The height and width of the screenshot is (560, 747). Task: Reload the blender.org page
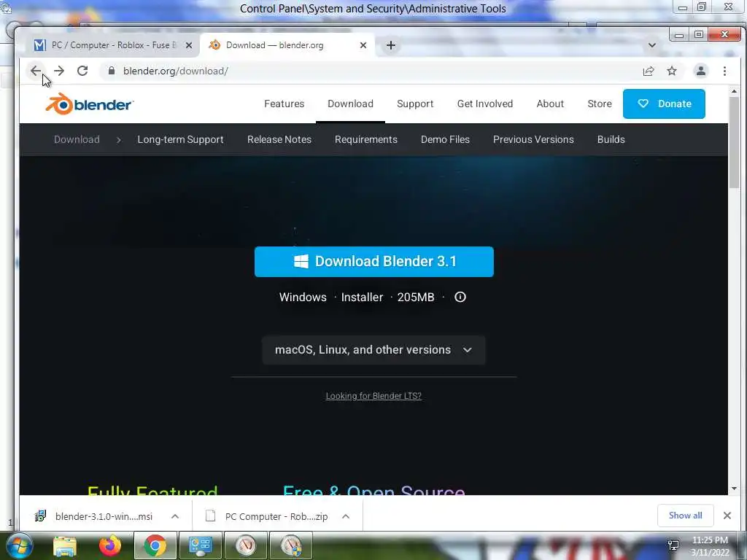tap(82, 71)
